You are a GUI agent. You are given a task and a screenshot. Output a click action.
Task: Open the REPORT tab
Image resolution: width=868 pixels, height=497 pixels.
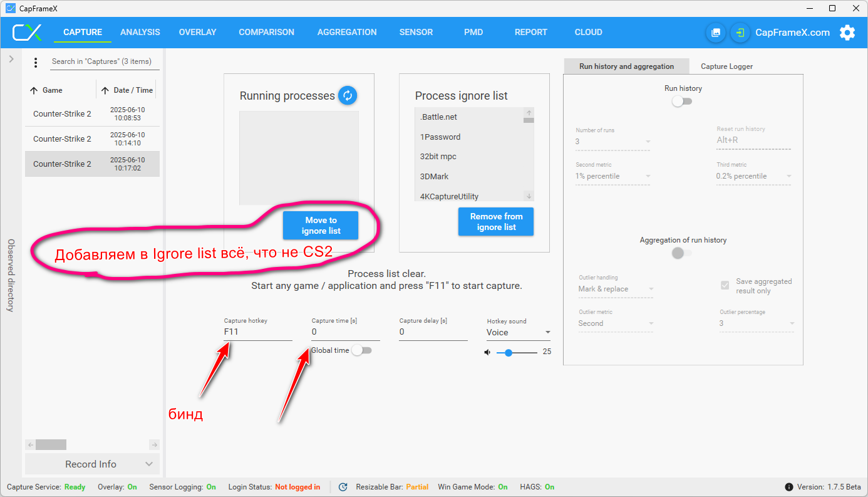[x=531, y=32]
